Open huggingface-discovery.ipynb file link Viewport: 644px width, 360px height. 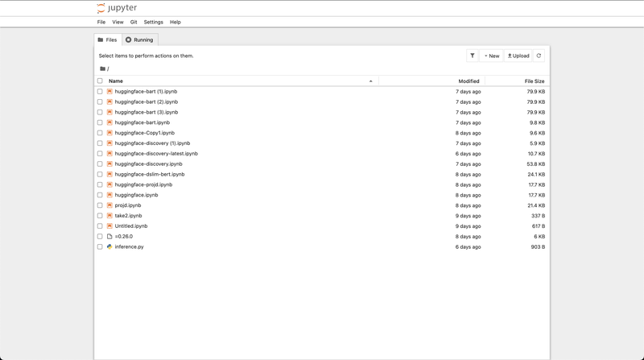click(x=148, y=164)
